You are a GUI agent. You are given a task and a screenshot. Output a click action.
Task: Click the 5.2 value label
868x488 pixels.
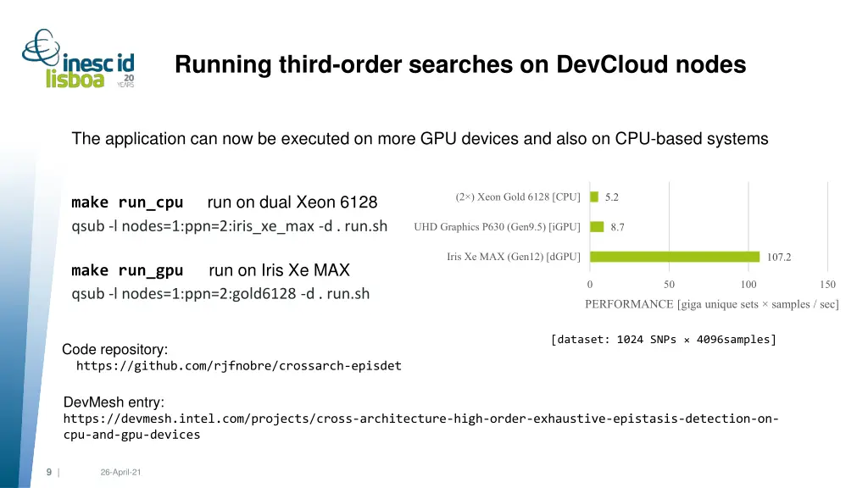[x=612, y=197]
